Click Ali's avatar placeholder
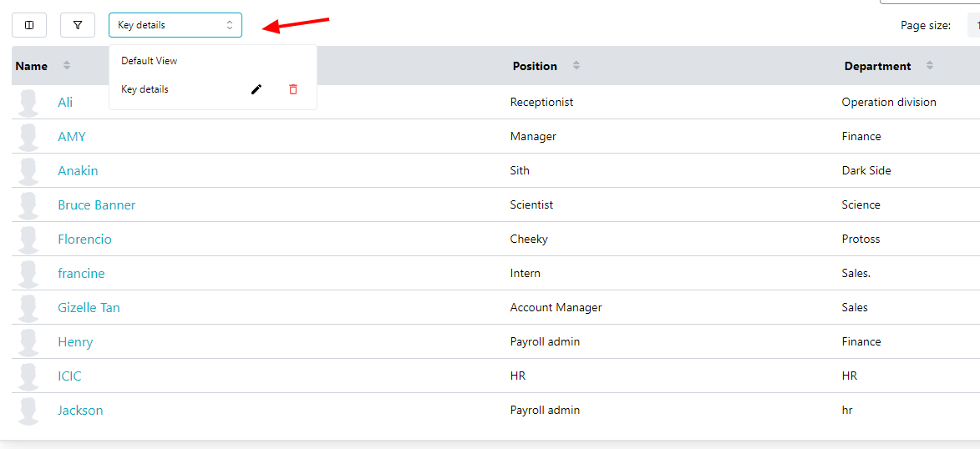This screenshot has height=449, width=980. pos(28,103)
